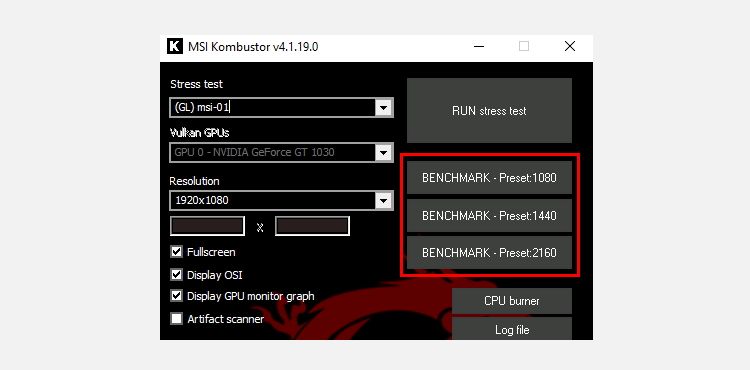Image resolution: width=750 pixels, height=370 pixels.
Task: Close the MSI Kombustor window
Action: pos(570,46)
